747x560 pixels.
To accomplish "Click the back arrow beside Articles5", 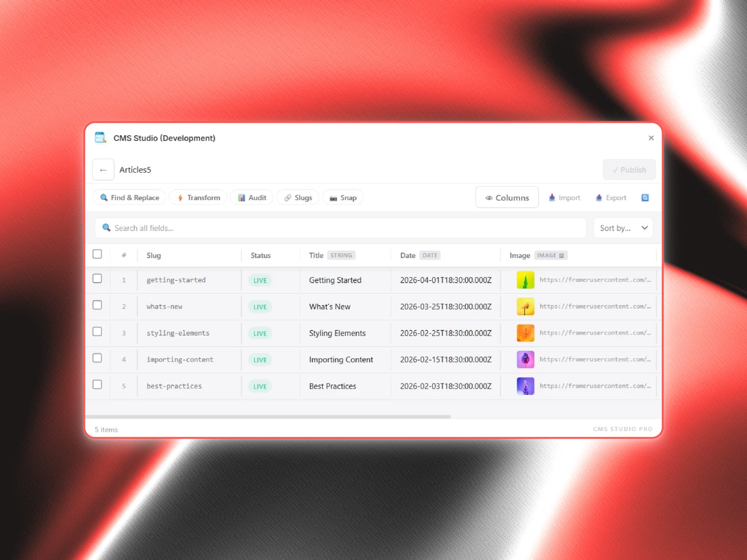I will [103, 169].
